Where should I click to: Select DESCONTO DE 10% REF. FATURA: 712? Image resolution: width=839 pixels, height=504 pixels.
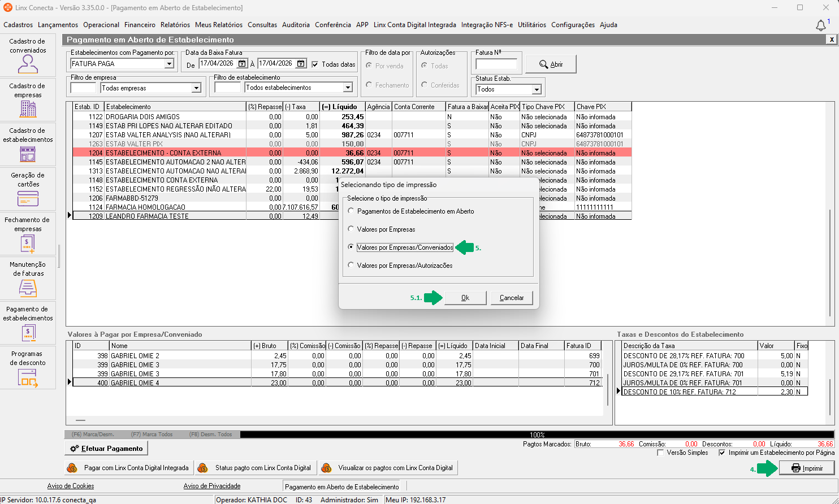click(715, 392)
